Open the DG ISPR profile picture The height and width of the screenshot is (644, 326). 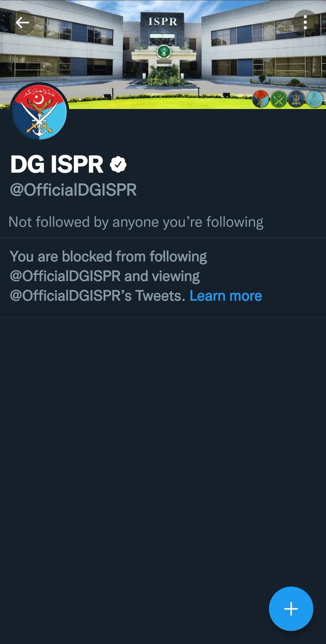(x=39, y=112)
